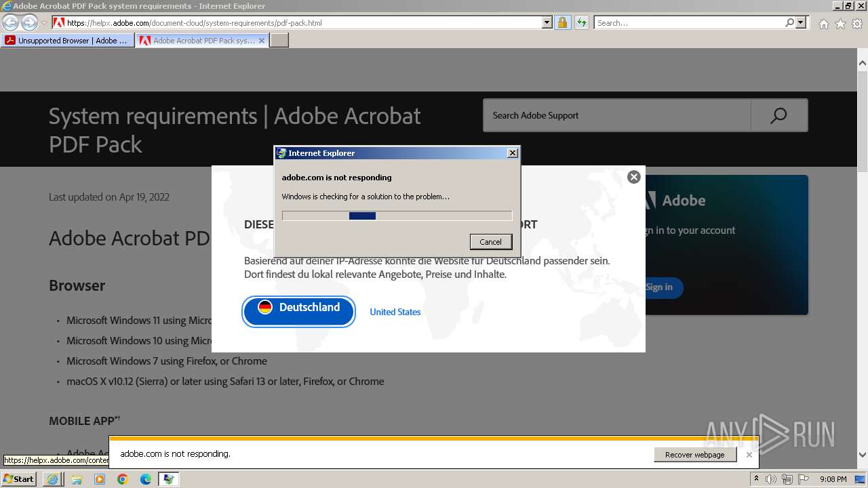This screenshot has width=868, height=488.
Task: Click the Microsoft Windows 7 requirement line
Action: click(x=167, y=361)
